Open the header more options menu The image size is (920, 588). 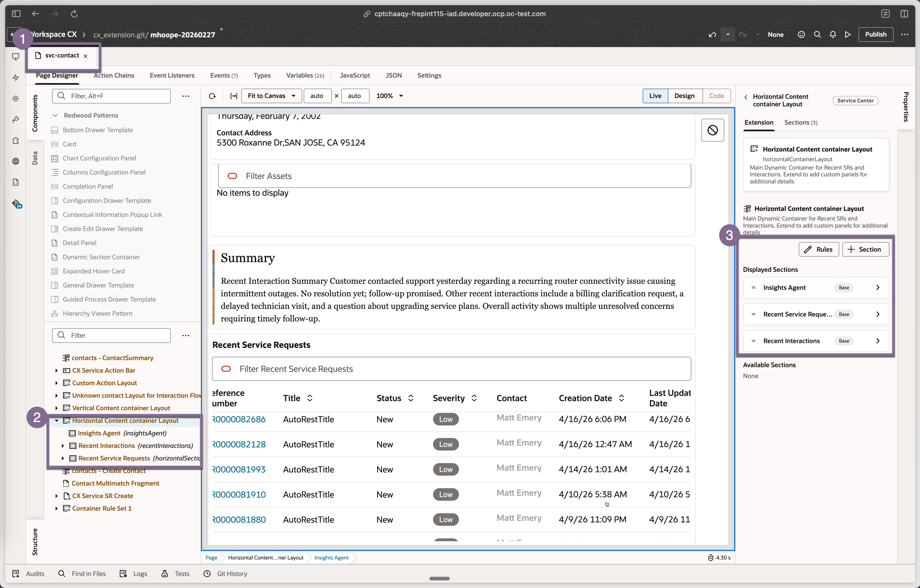point(905,34)
